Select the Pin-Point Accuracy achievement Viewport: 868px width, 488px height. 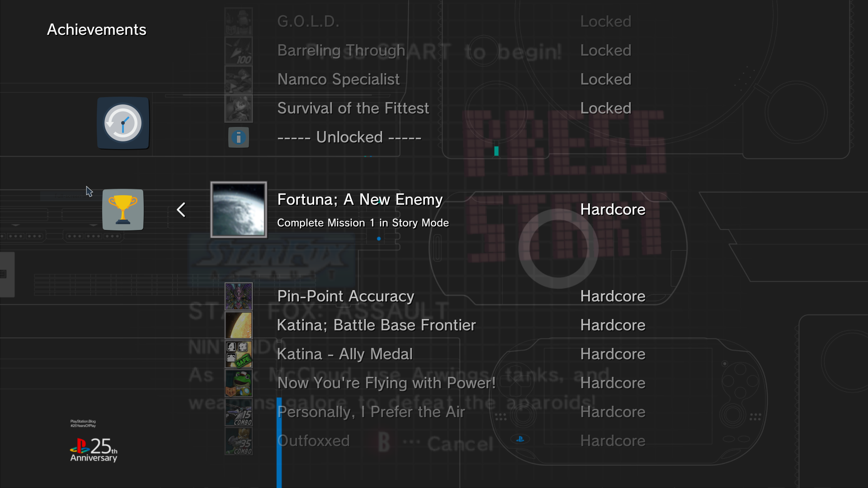click(x=345, y=296)
